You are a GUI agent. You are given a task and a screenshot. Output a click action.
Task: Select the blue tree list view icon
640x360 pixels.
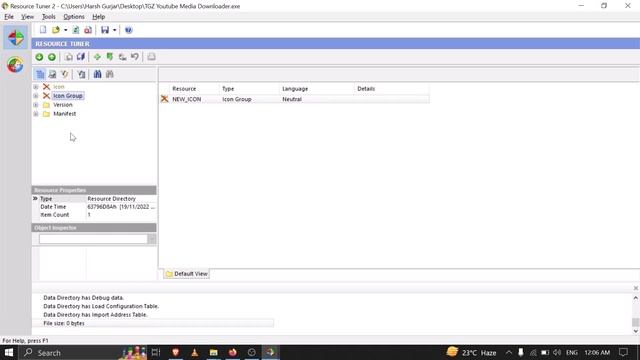click(40, 74)
